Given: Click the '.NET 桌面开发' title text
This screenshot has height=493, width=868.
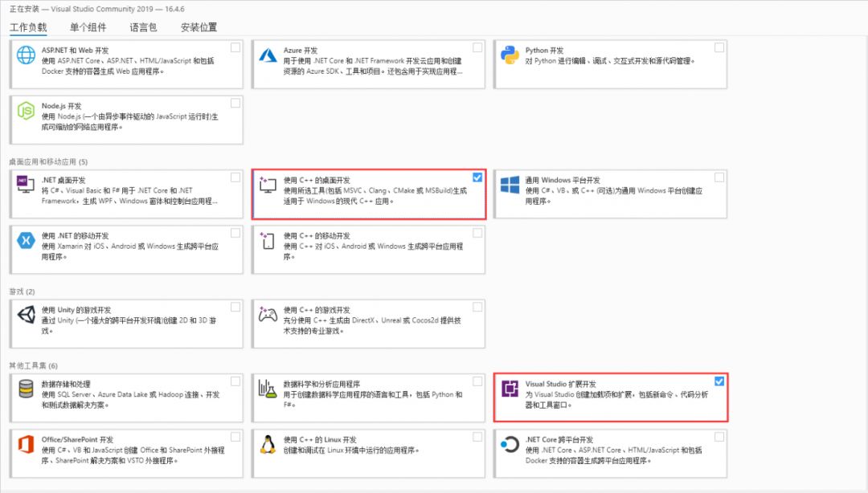Looking at the screenshot, I should pos(63,180).
